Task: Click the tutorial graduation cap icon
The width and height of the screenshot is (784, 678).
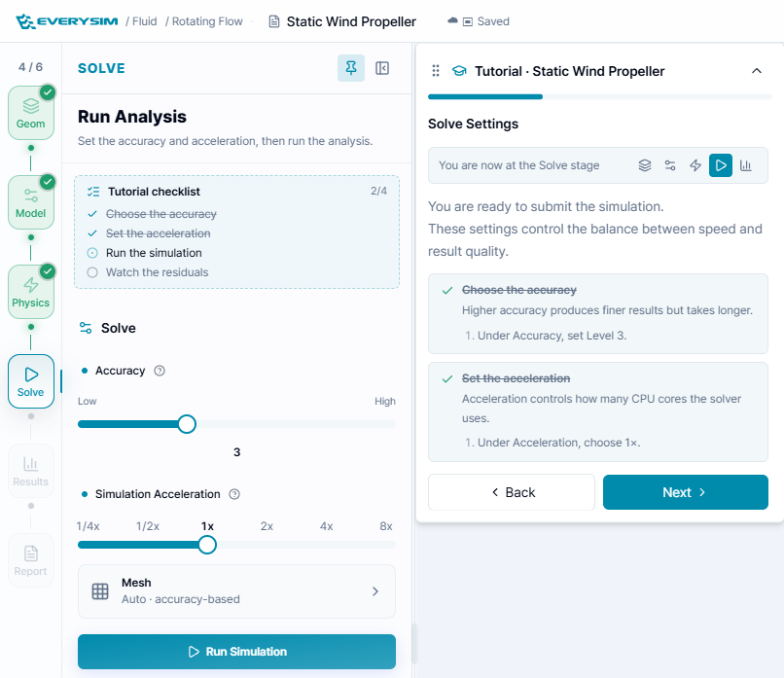Action: coord(459,71)
